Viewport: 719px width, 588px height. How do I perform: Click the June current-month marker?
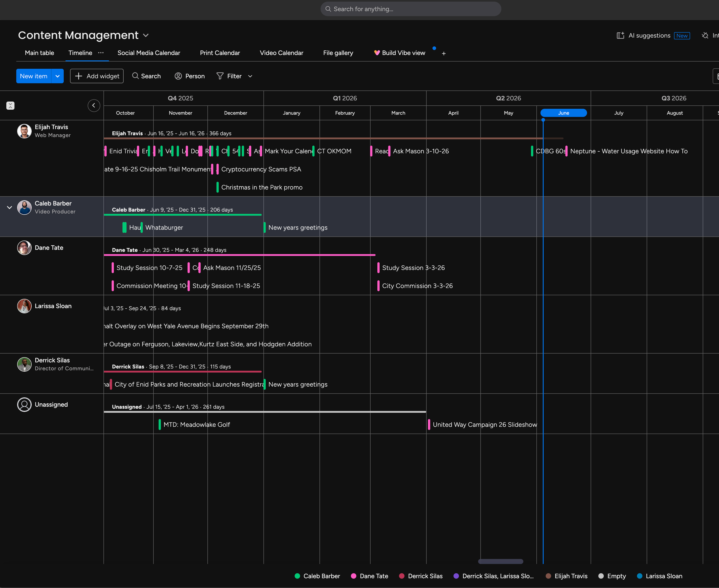click(563, 113)
